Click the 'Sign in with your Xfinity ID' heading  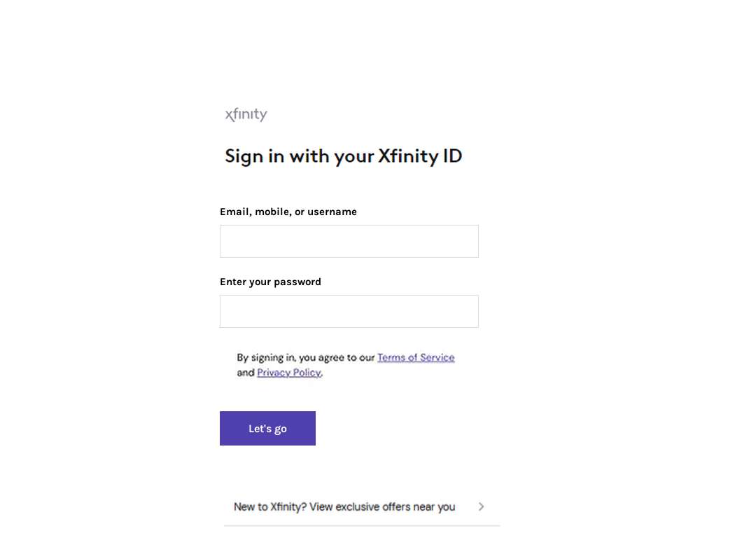343,156
